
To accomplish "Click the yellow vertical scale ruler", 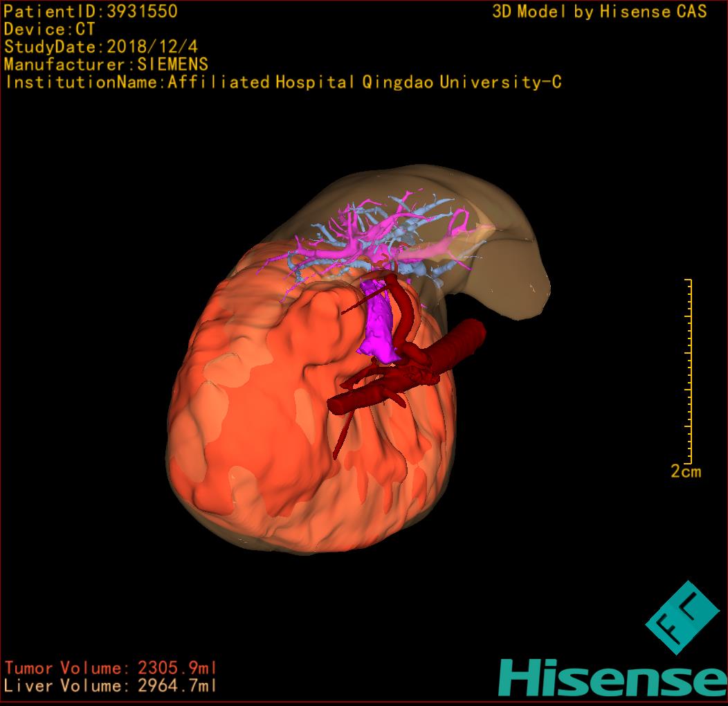I will coord(689,371).
